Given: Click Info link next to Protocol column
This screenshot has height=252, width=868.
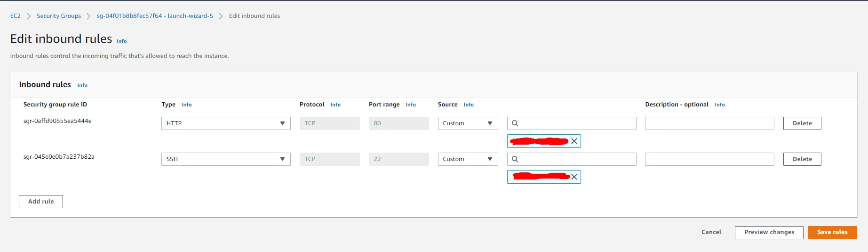Looking at the screenshot, I should tap(335, 105).
